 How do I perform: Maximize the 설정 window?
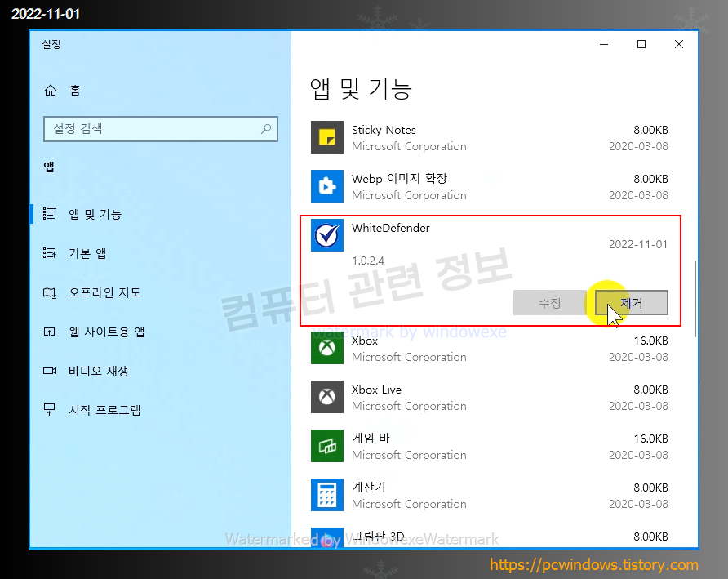click(641, 44)
